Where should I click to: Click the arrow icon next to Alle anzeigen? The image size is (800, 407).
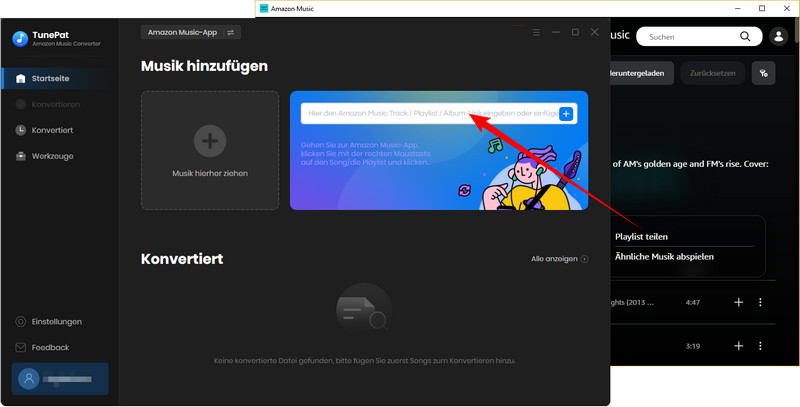584,259
